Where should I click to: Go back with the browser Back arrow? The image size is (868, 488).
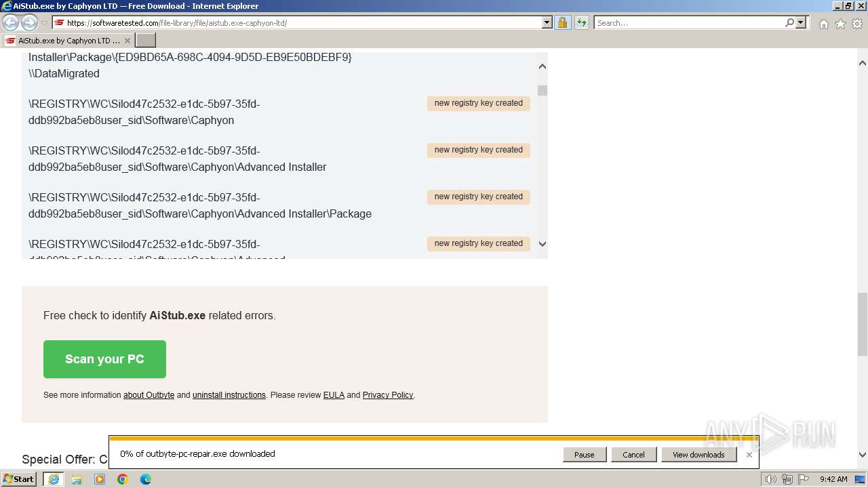11,23
